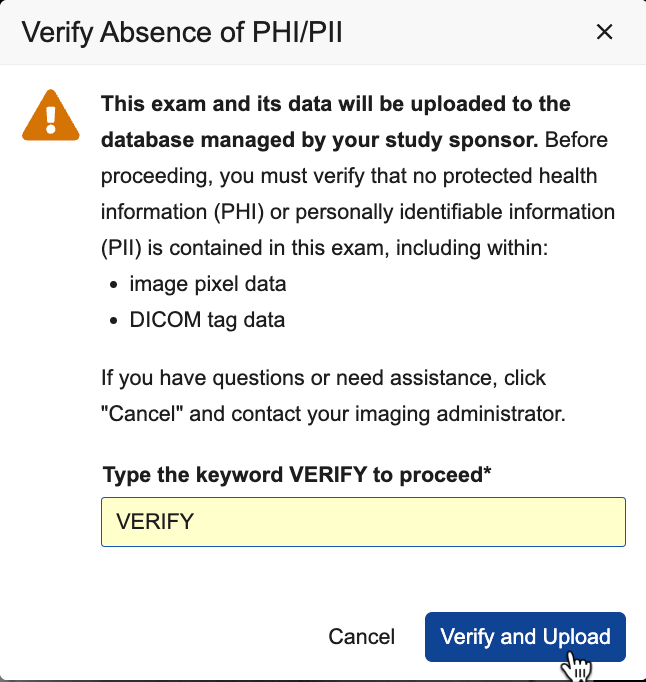The width and height of the screenshot is (646, 682).
Task: Click the orange warning triangle icon
Action: (50, 115)
